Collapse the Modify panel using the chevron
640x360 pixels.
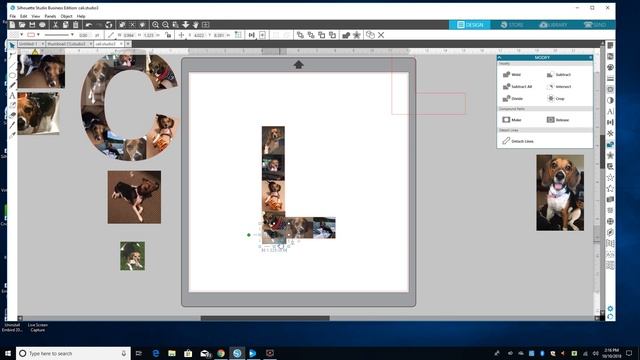pyautogui.click(x=500, y=58)
